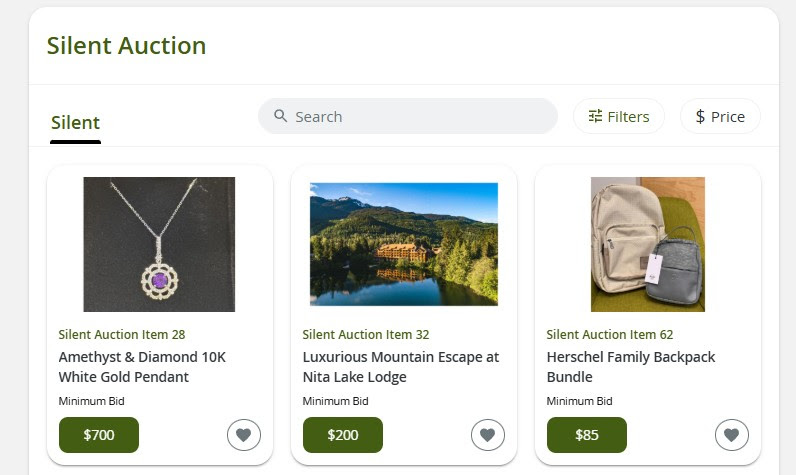View the Herschel backpack image
This screenshot has height=475, width=796.
point(647,244)
